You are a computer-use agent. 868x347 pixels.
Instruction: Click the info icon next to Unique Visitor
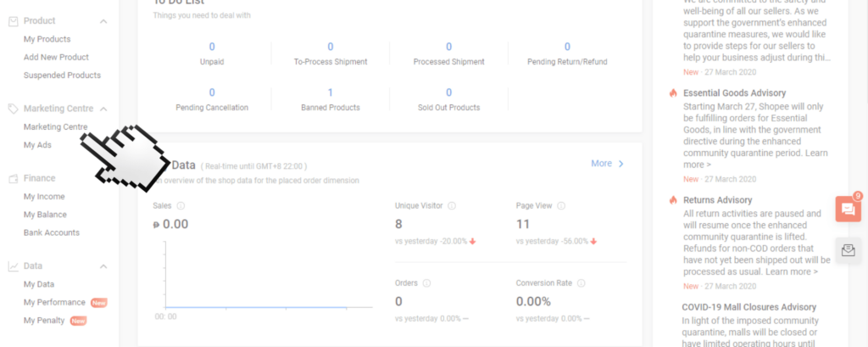coord(452,206)
